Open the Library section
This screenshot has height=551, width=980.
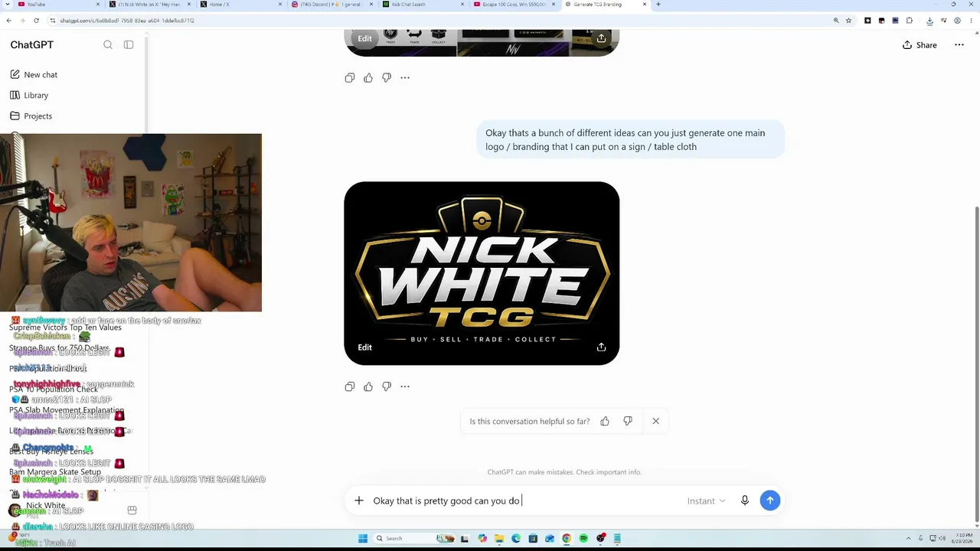[x=36, y=96]
